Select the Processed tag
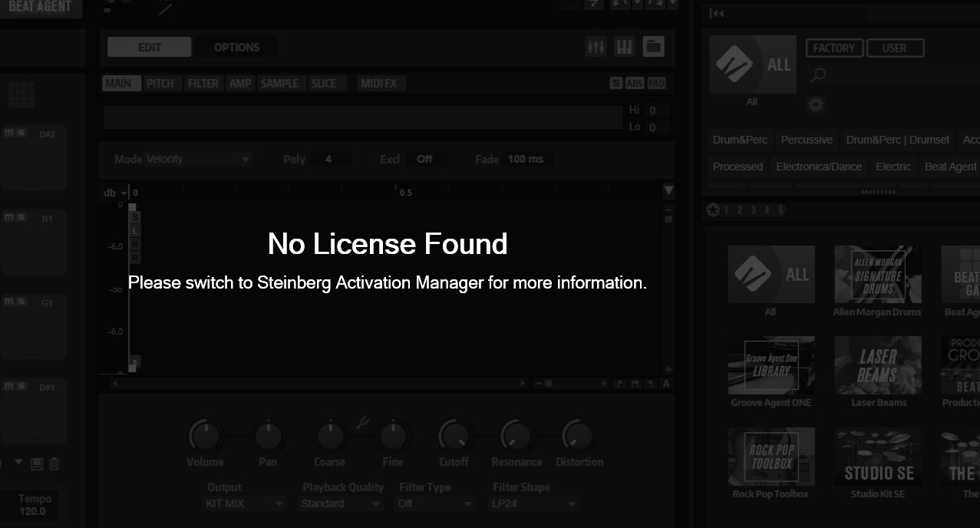The width and height of the screenshot is (980, 528). coord(737,167)
